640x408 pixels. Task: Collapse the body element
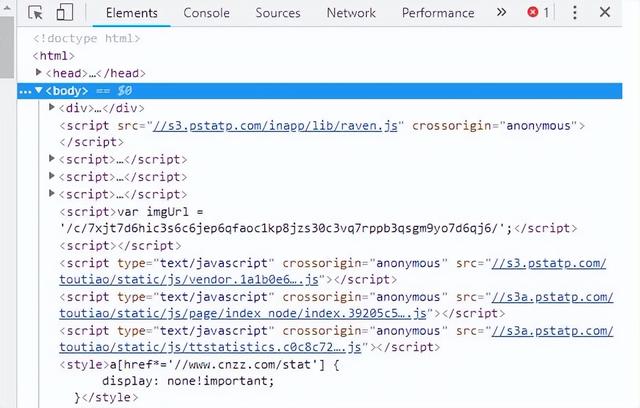[39, 90]
